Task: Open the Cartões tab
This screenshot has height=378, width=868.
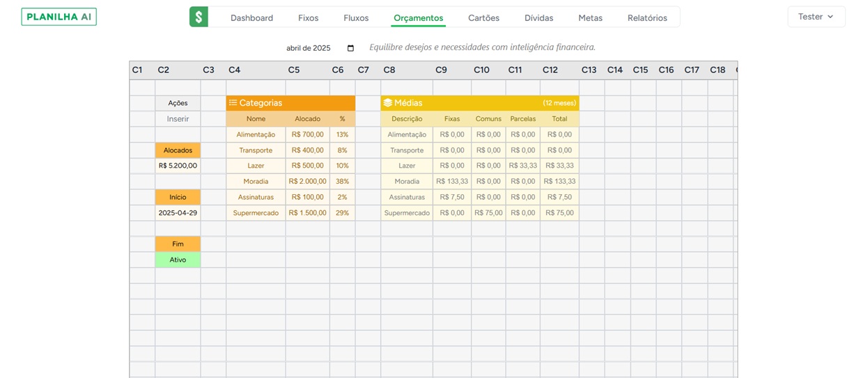Action: [x=483, y=18]
